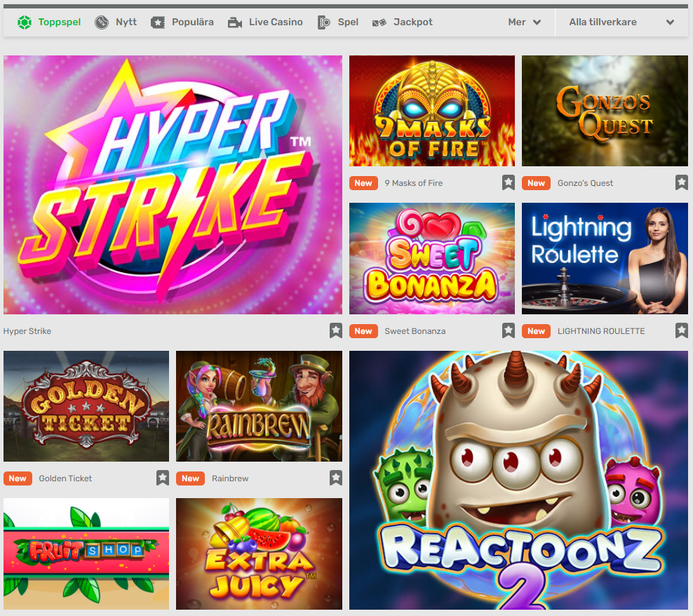Open Lightning Roulette game image
The image size is (693, 616).
click(605, 258)
